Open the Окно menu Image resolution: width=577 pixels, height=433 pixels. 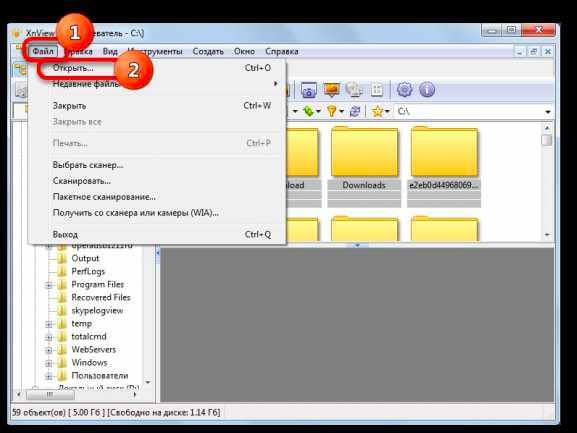[x=244, y=52]
